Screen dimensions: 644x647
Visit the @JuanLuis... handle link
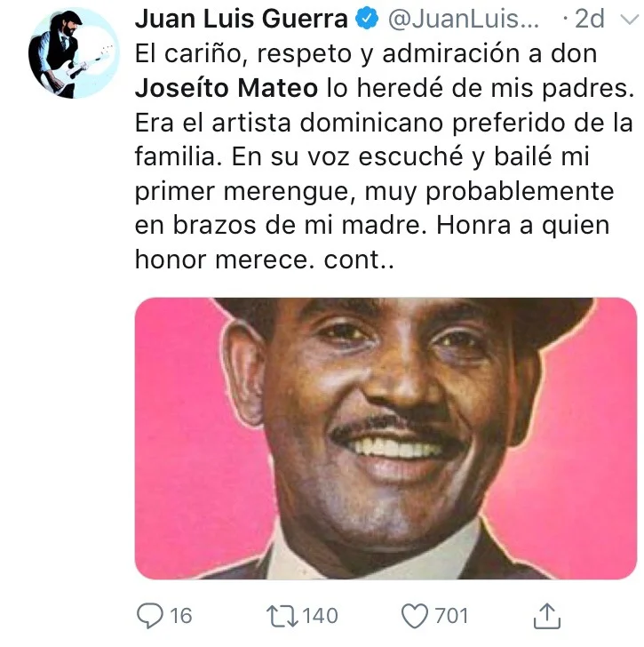click(x=464, y=19)
